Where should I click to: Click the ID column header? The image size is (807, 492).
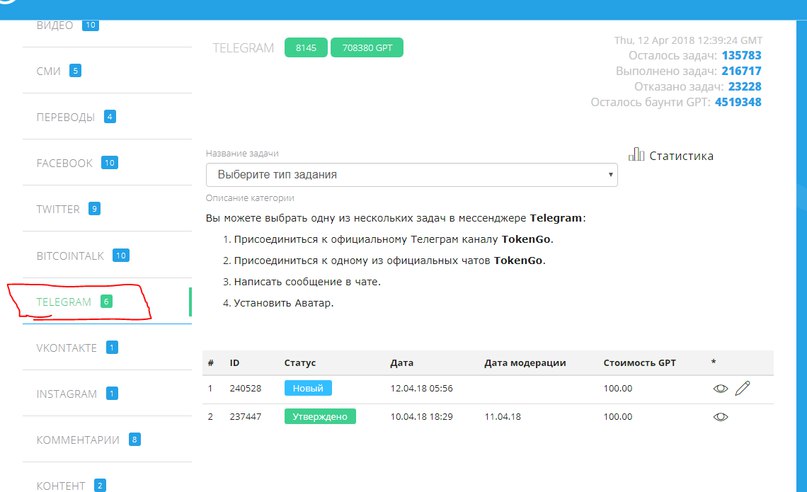click(235, 363)
